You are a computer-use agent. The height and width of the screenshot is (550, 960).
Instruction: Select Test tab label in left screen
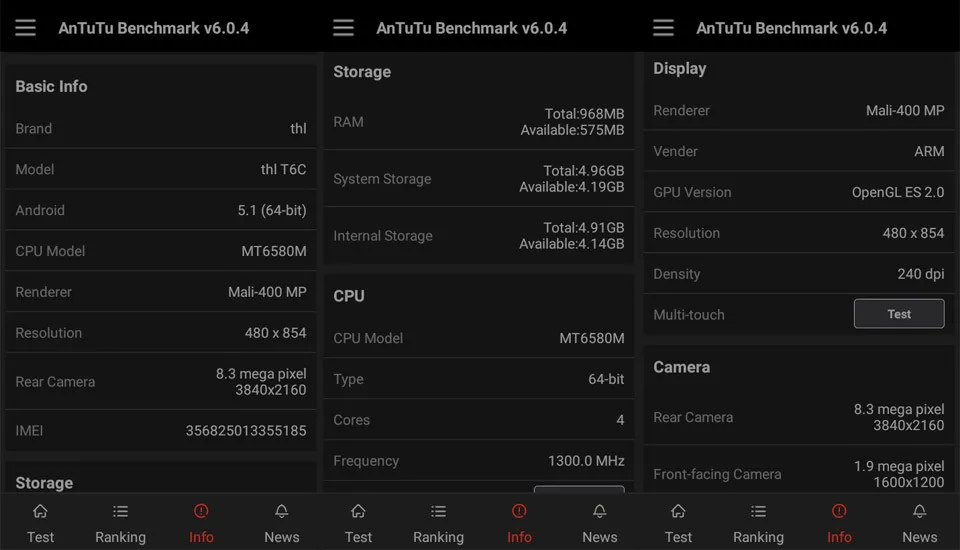click(x=40, y=537)
